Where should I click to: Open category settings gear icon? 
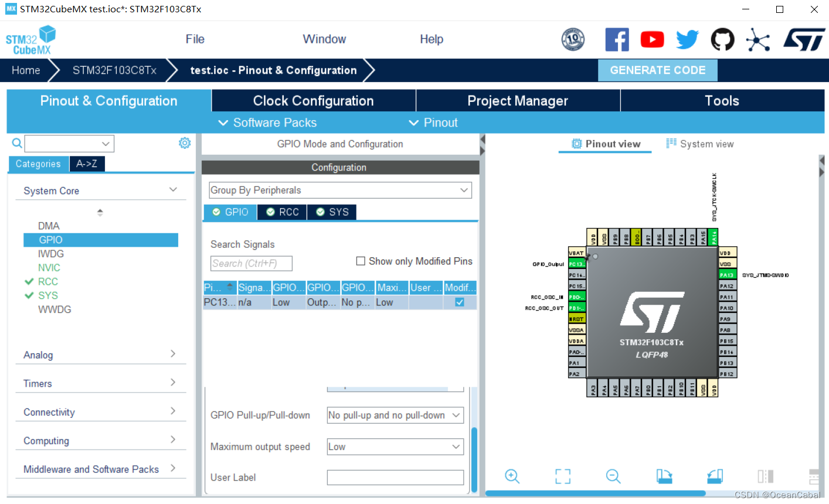click(185, 143)
